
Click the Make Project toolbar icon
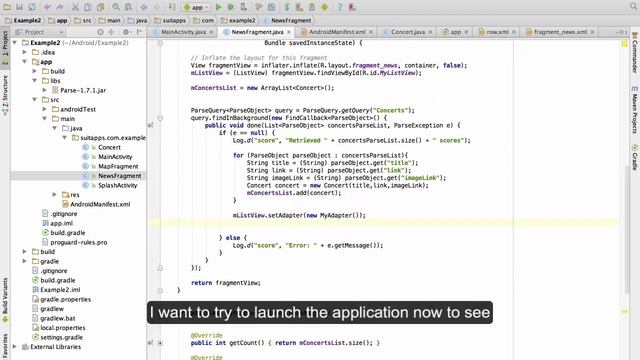[172, 7]
